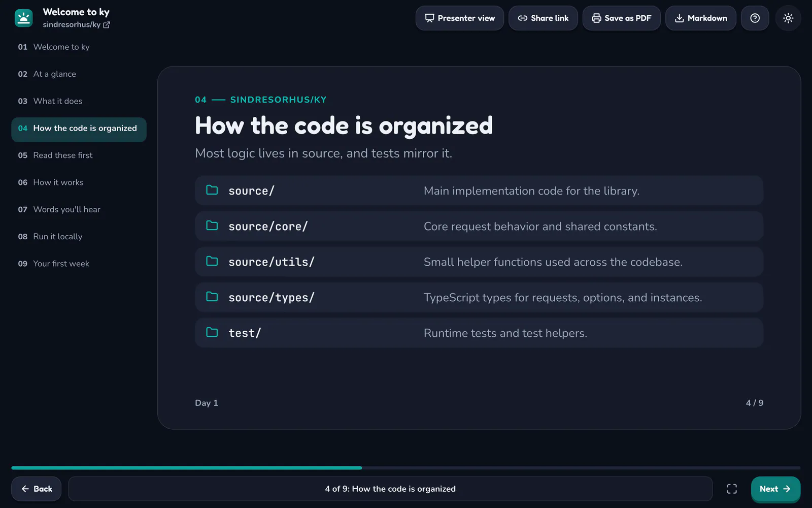Viewport: 812px width, 508px height.
Task: Click the slide progress bar
Action: coord(406,468)
